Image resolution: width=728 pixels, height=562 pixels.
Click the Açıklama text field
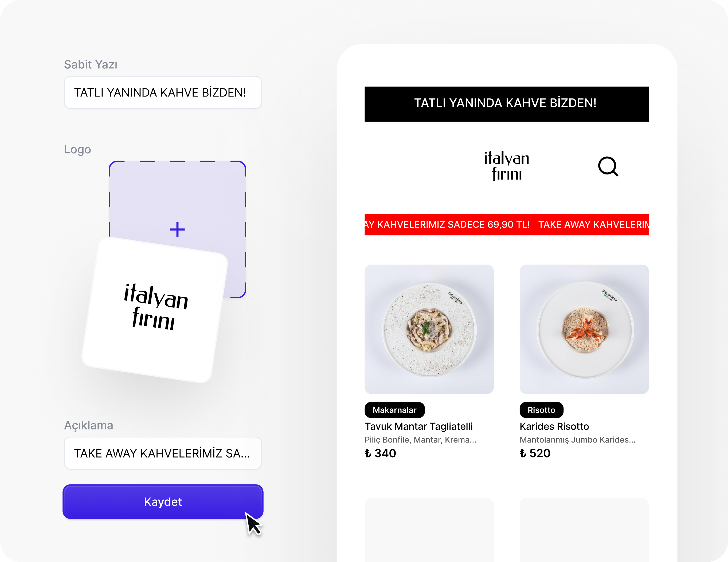[x=163, y=453]
